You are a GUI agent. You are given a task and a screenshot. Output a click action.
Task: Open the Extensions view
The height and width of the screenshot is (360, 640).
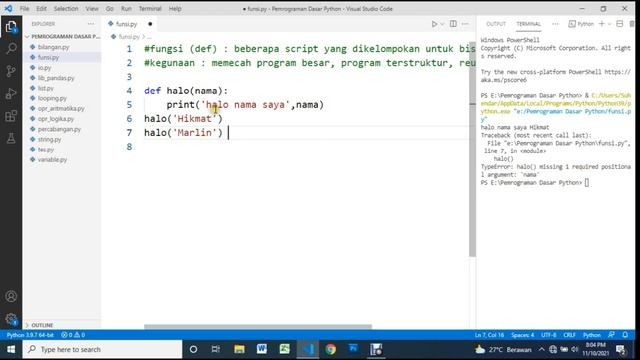point(11,116)
